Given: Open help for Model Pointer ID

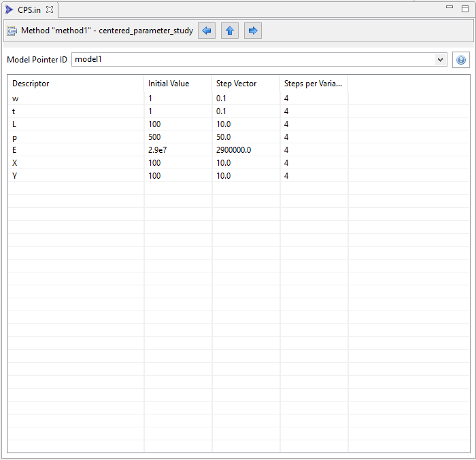Looking at the screenshot, I should (x=461, y=60).
